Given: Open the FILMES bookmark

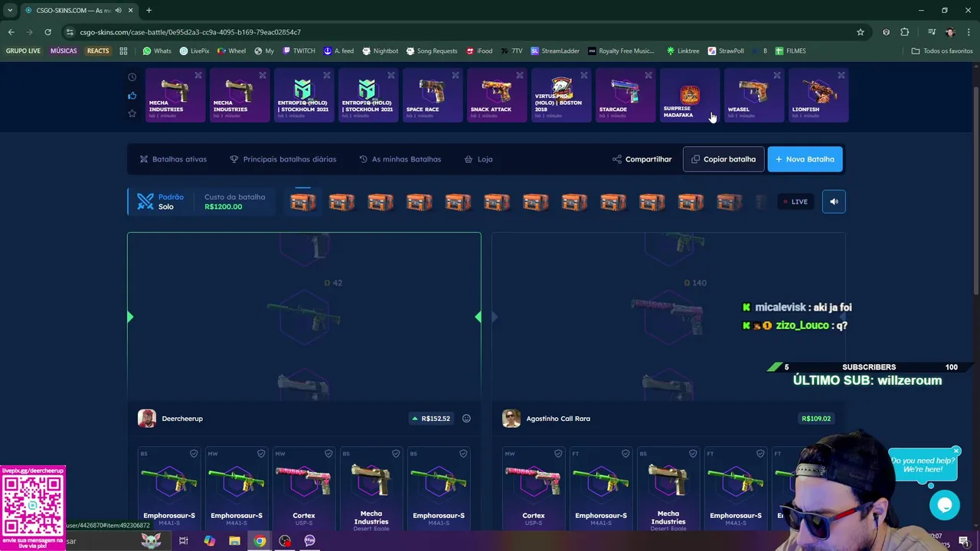Looking at the screenshot, I should click(x=790, y=51).
